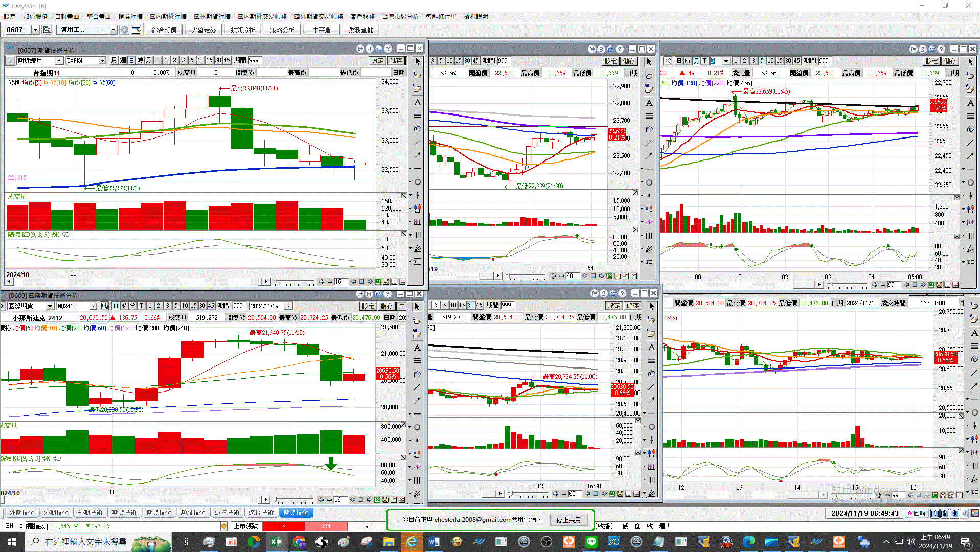The height and width of the screenshot is (552, 980).
Task: Toggle hourly '時' period in [0607] chart
Action: click(140, 60)
